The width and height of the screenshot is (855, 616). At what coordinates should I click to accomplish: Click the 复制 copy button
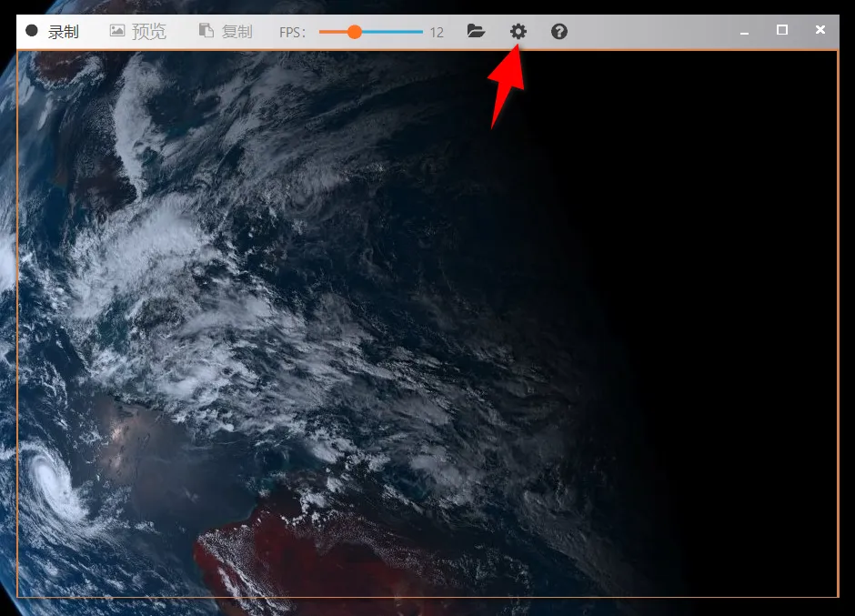tap(226, 32)
